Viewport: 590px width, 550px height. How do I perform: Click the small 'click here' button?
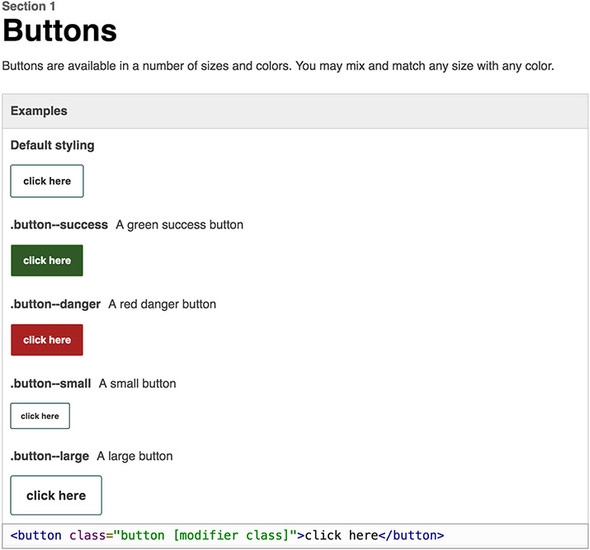[x=40, y=416]
